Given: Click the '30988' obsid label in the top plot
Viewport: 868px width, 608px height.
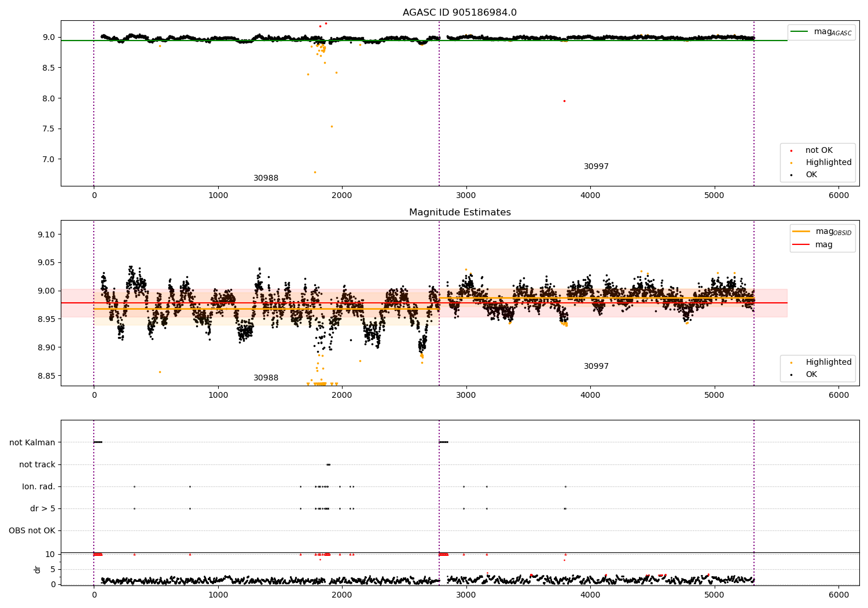Looking at the screenshot, I should (266, 178).
